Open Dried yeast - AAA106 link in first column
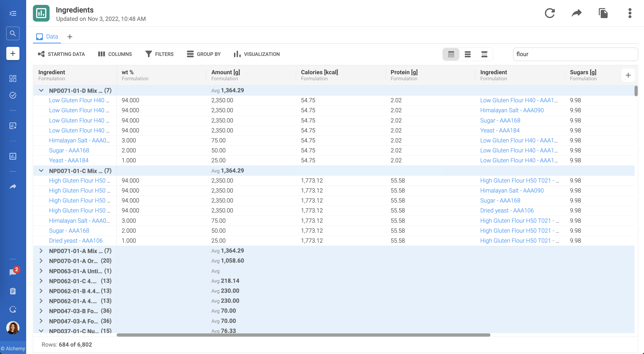Screen dimensions: 644x354 pyautogui.click(x=76, y=241)
